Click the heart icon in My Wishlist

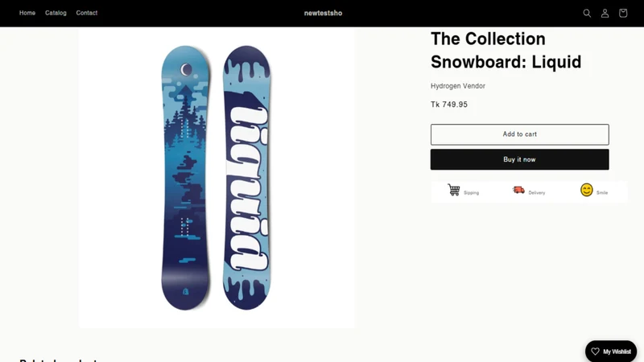595,352
